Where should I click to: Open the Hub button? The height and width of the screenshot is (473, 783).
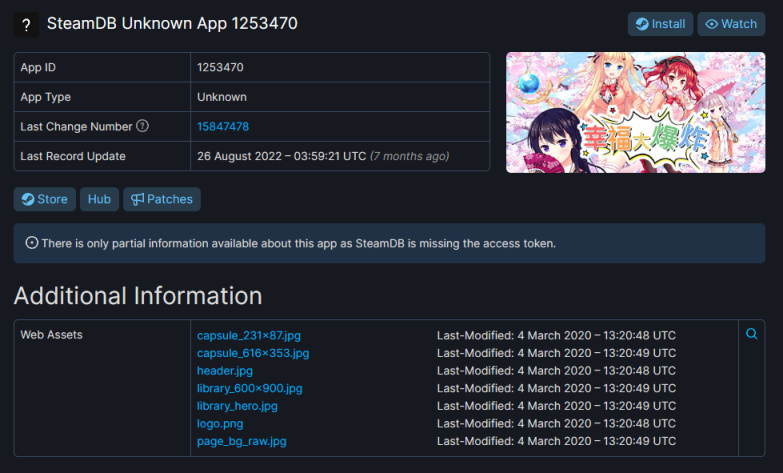click(x=99, y=199)
